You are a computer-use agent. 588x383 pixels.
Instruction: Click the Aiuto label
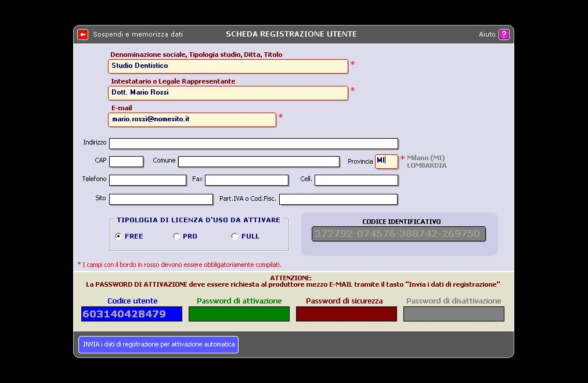(x=487, y=34)
